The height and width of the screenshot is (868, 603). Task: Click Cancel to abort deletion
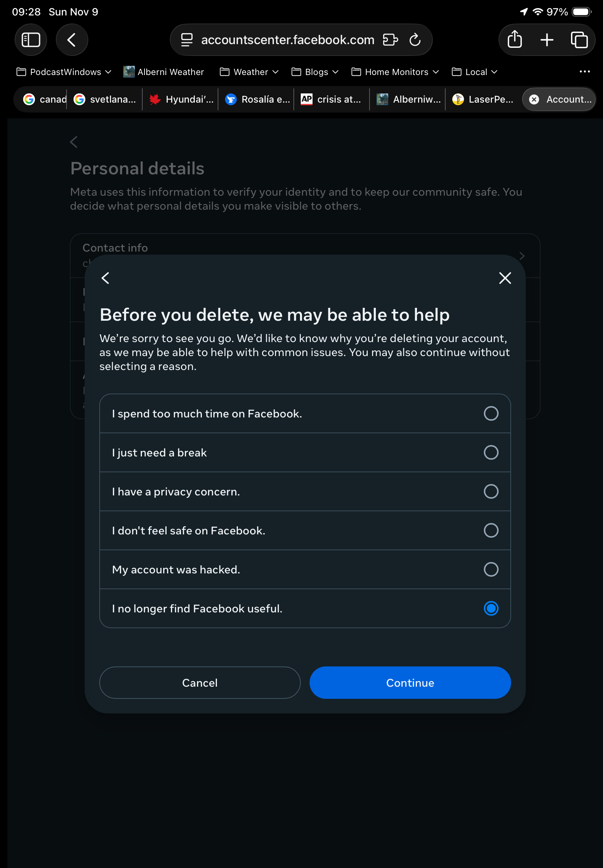(200, 683)
